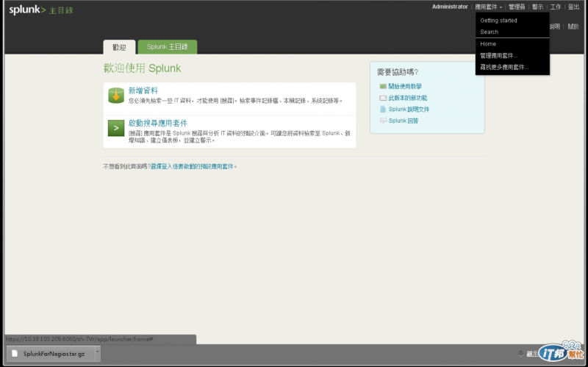Choose 尋找更多應用套件... in the apps menu
This screenshot has width=588, height=367.
pyautogui.click(x=504, y=67)
